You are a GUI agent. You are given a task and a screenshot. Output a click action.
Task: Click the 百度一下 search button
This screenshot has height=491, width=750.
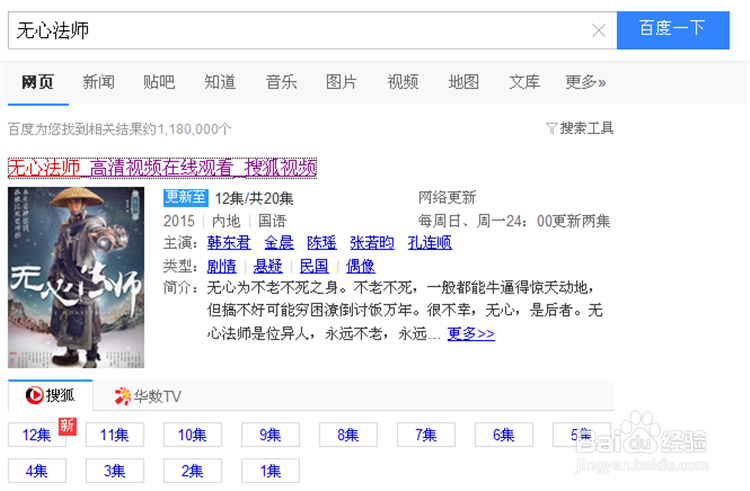pyautogui.click(x=673, y=30)
